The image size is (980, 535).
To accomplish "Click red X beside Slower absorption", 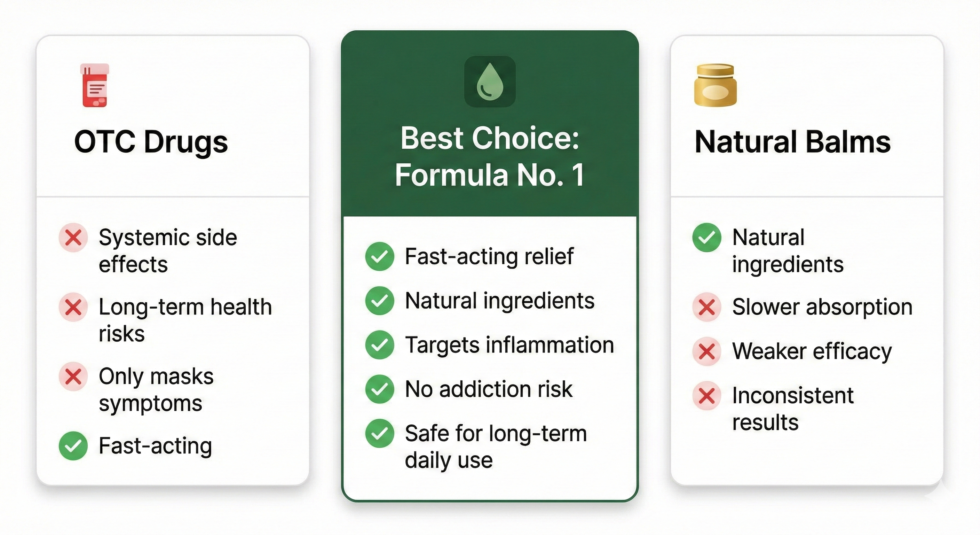I will click(x=707, y=307).
